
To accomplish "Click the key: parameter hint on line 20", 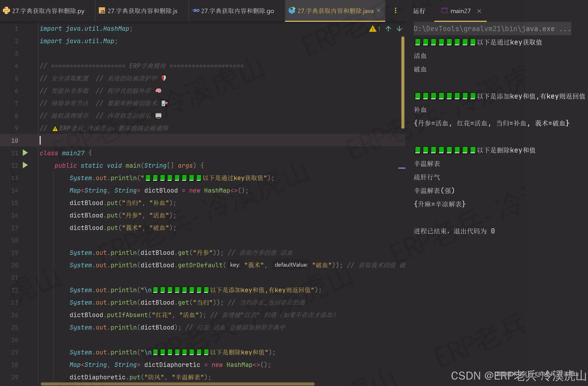I will pyautogui.click(x=235, y=265).
